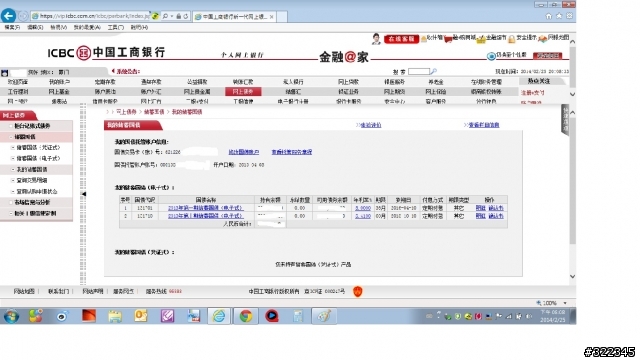Image resolution: width=640 pixels, height=360 pixels.
Task: Select 我的储蓄国债 in sidebar
Action: [x=31, y=169]
